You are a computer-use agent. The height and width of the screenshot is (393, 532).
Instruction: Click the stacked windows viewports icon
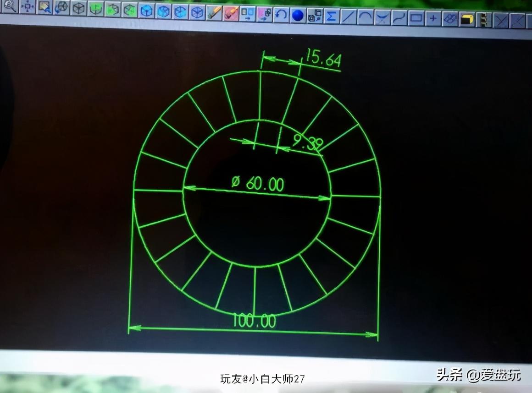pyautogui.click(x=315, y=16)
